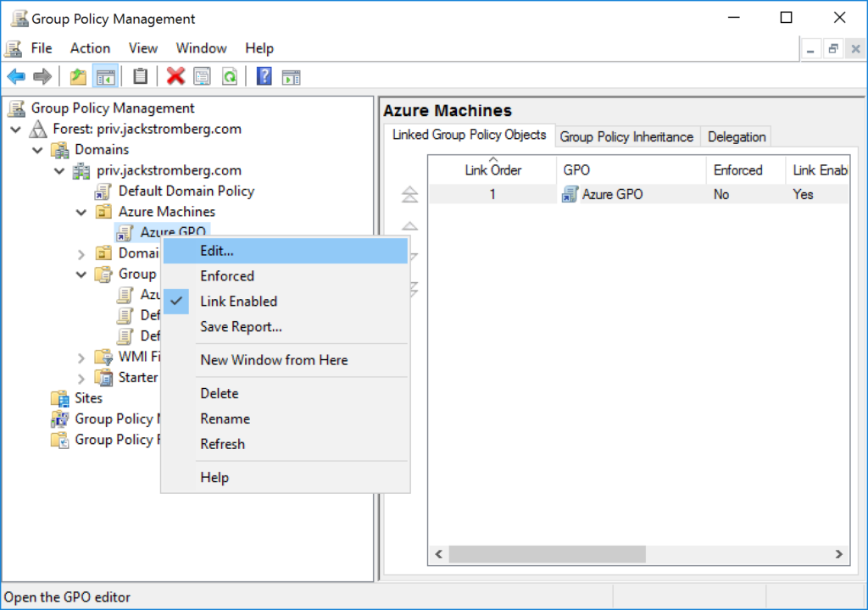The height and width of the screenshot is (610, 868).
Task: Click the grayed Forward navigation arrow icon
Action: pyautogui.click(x=41, y=76)
